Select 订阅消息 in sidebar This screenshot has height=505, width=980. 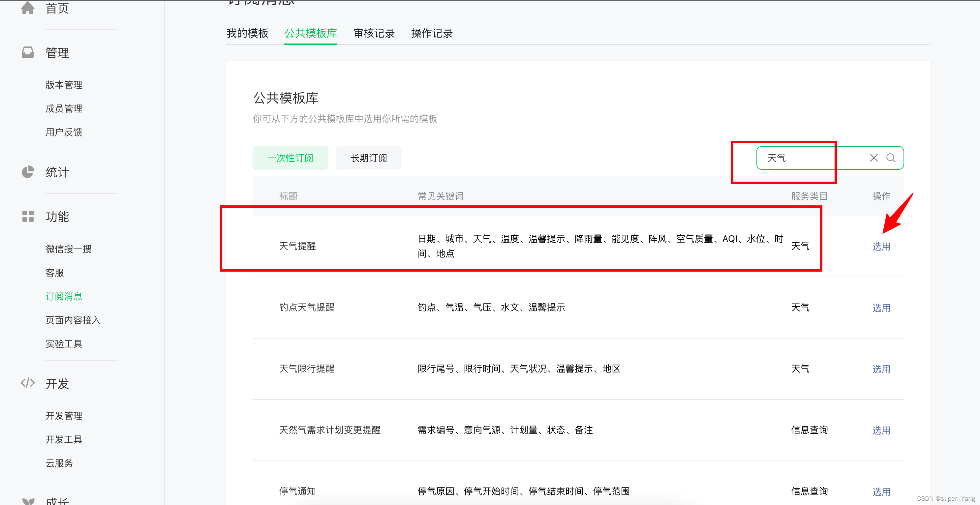click(x=64, y=296)
